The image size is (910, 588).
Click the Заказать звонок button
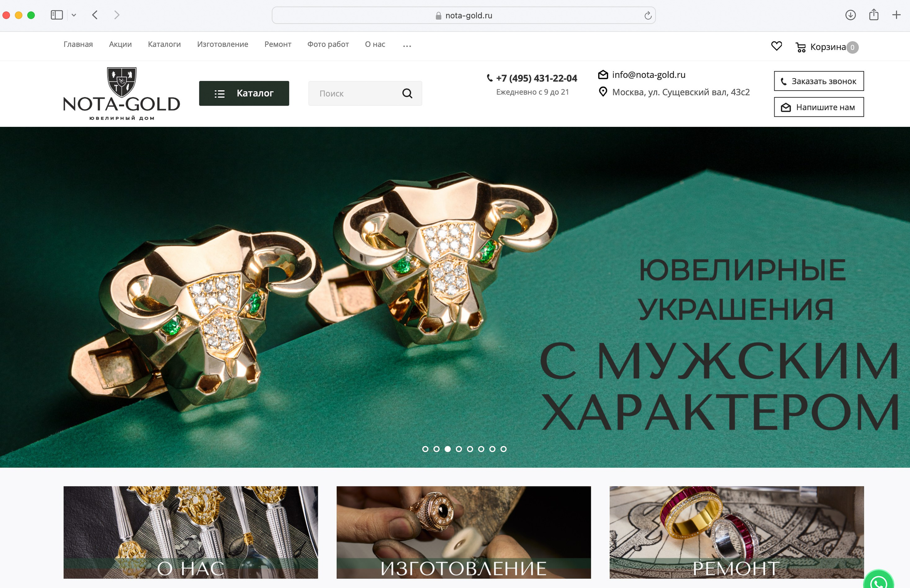point(819,81)
